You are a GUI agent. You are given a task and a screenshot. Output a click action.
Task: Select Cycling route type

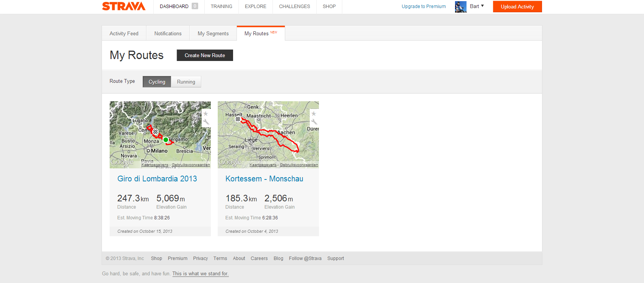tap(157, 82)
